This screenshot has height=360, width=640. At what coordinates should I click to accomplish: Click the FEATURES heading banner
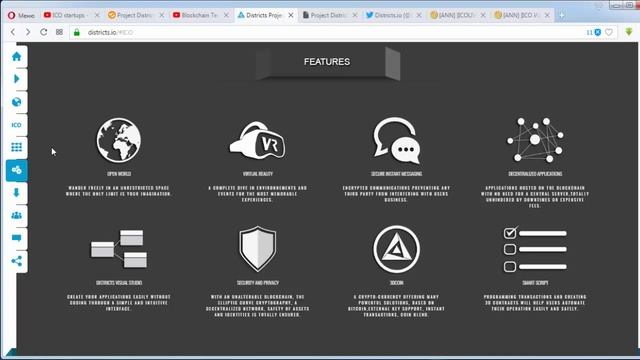[x=327, y=62]
